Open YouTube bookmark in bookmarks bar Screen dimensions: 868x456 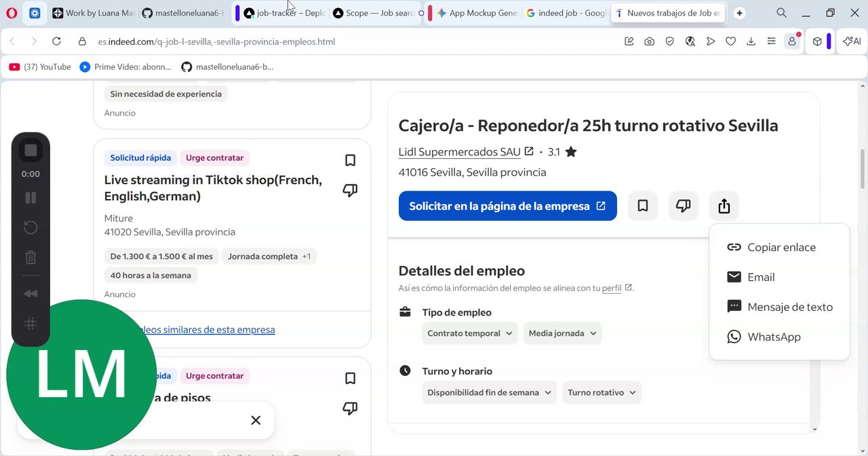40,66
